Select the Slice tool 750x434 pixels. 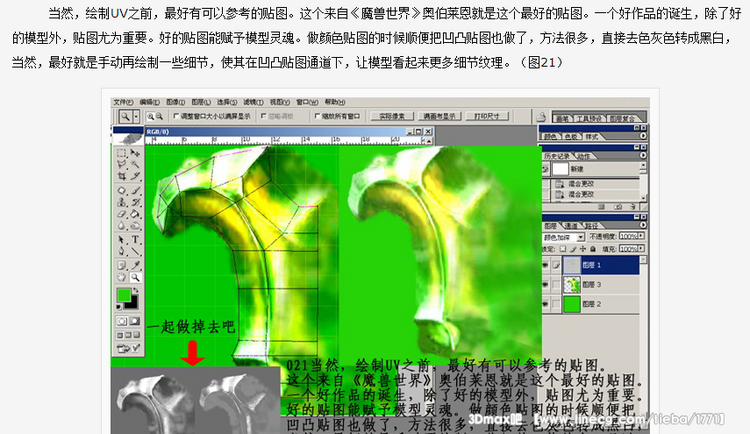tap(135, 176)
